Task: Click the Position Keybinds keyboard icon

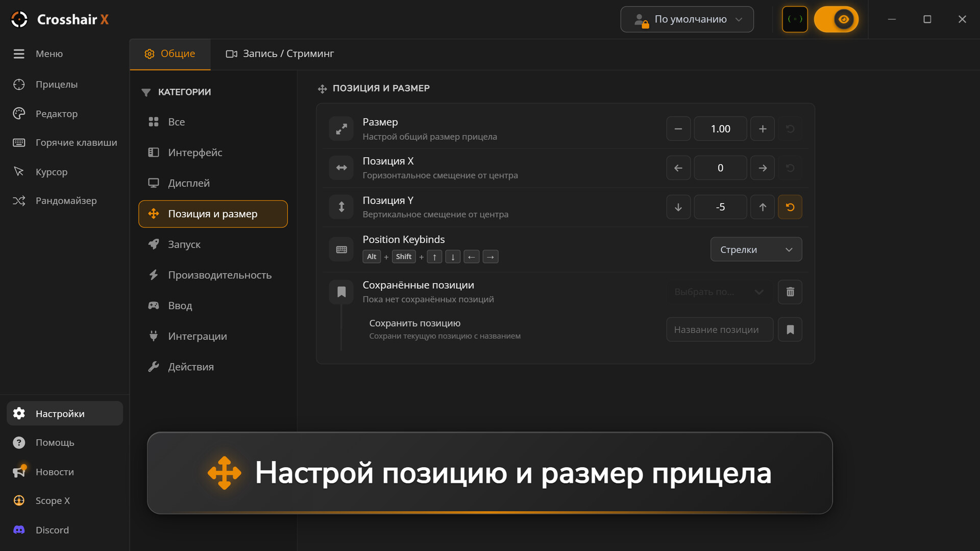Action: pyautogui.click(x=341, y=249)
